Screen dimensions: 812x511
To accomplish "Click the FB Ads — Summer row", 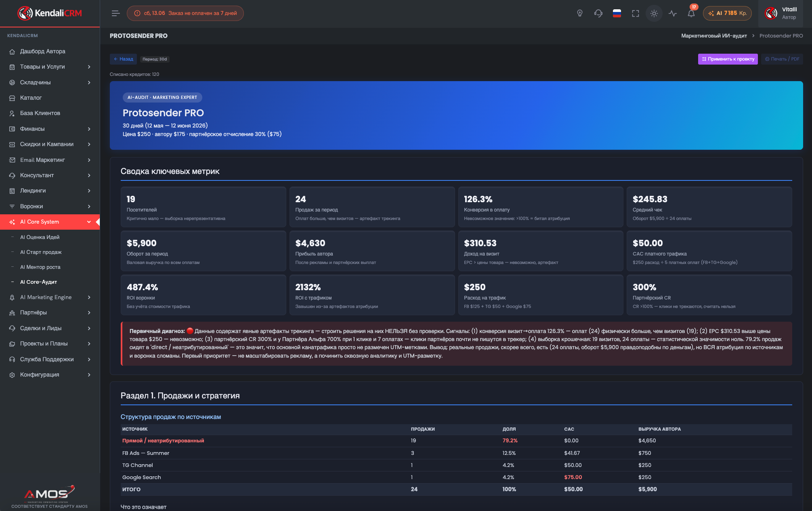I will pos(456,453).
